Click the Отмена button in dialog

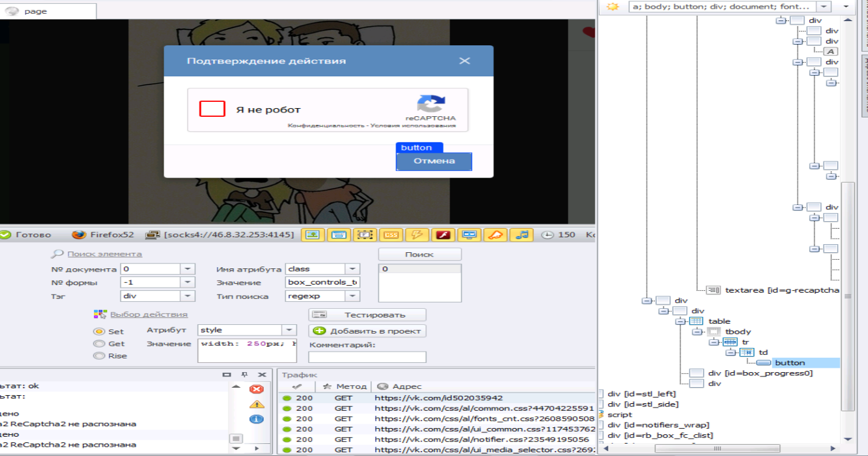click(x=434, y=161)
